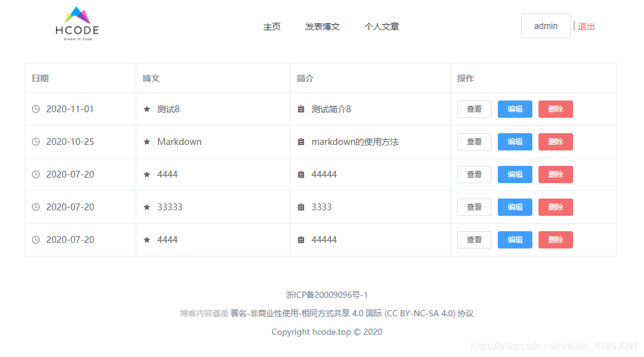
Task: Delete the 33333 post with 删除
Action: coord(555,207)
